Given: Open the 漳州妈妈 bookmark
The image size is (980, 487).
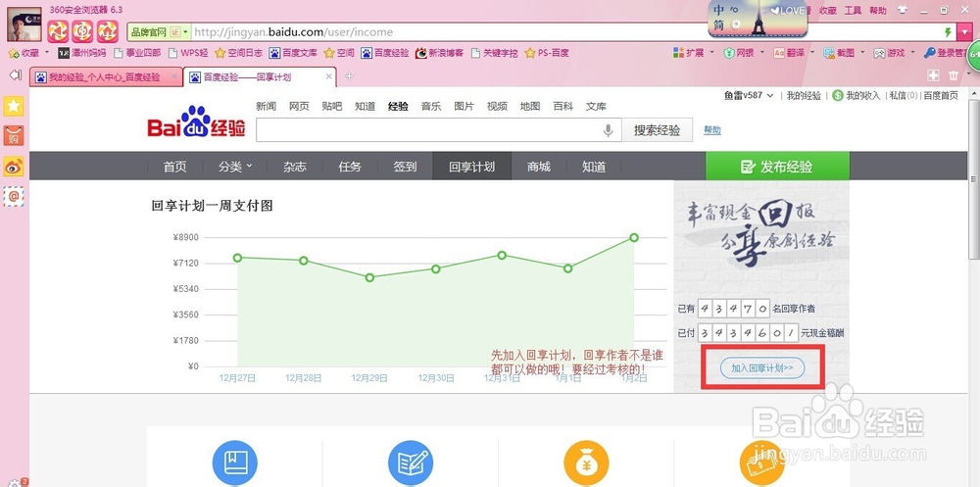Looking at the screenshot, I should pos(82,53).
